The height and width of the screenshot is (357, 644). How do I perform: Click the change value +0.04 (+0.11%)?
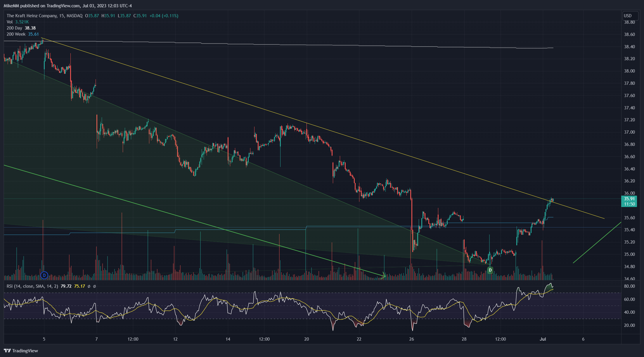tap(164, 16)
